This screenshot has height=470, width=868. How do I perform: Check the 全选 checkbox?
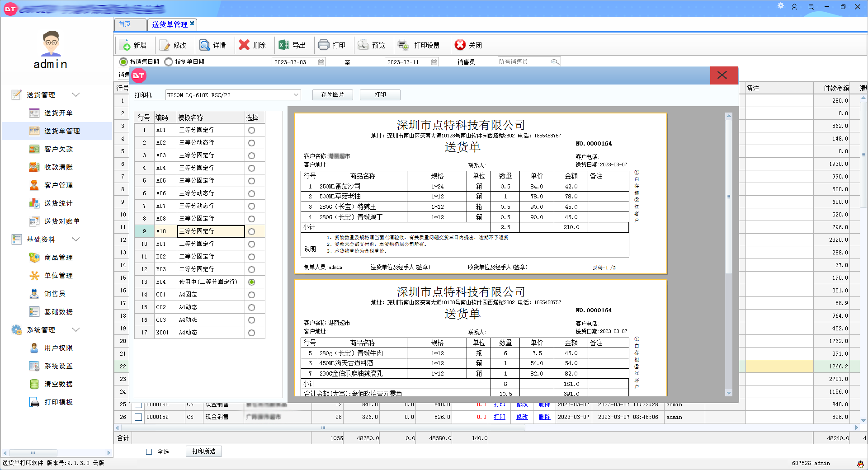[x=149, y=451]
